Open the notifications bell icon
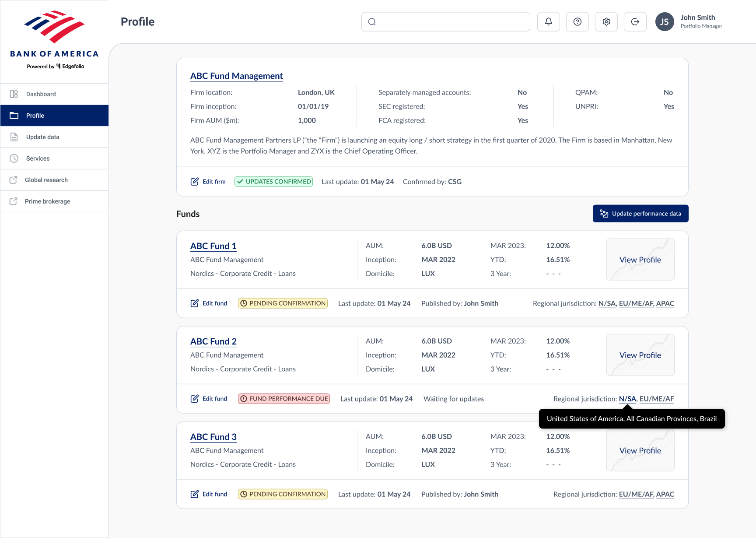 tap(548, 21)
